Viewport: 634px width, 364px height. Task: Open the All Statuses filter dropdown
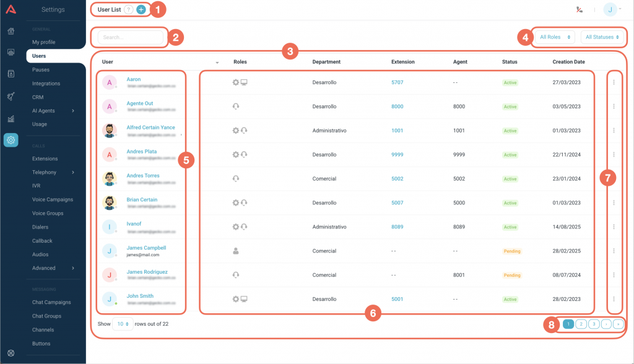tap(602, 37)
